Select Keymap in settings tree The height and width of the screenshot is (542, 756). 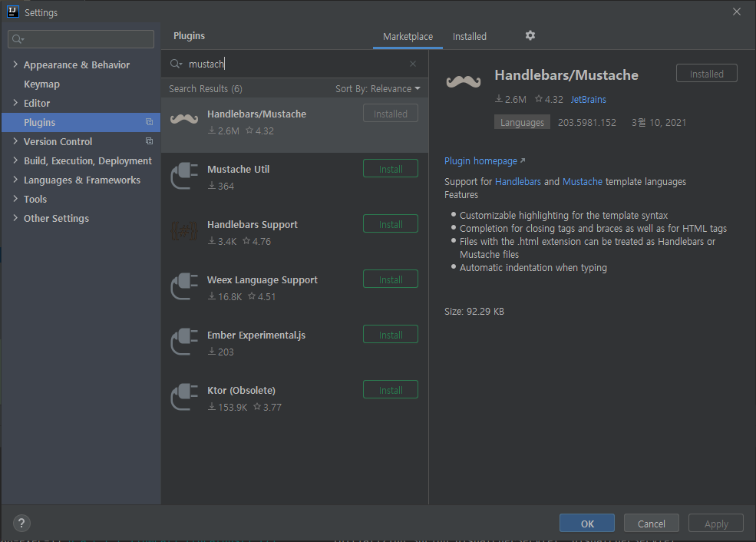click(x=42, y=84)
